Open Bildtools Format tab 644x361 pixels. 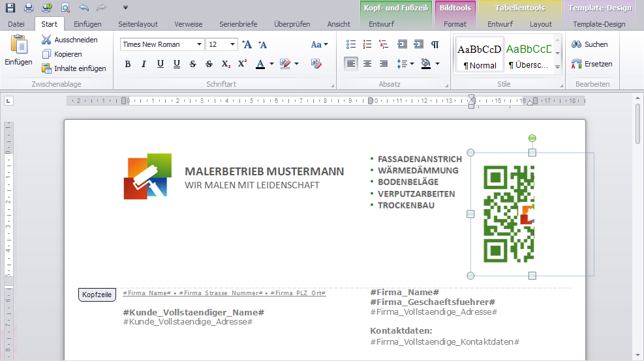coord(455,24)
